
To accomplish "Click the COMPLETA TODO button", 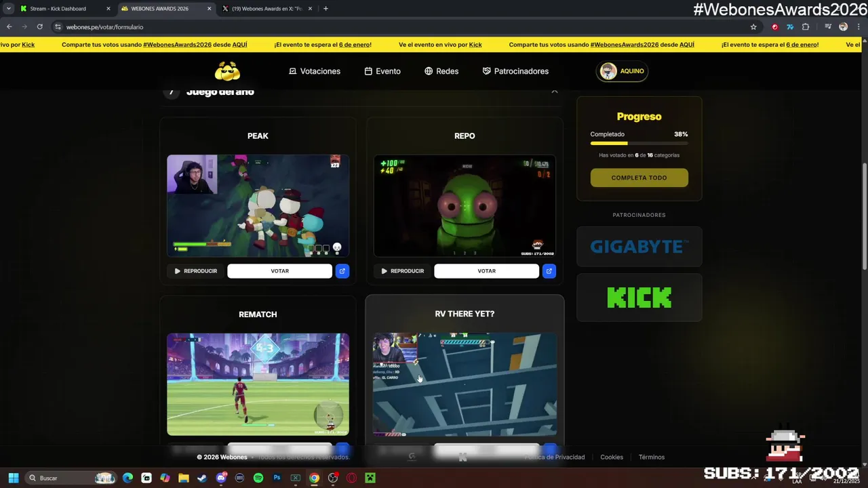I will (639, 178).
